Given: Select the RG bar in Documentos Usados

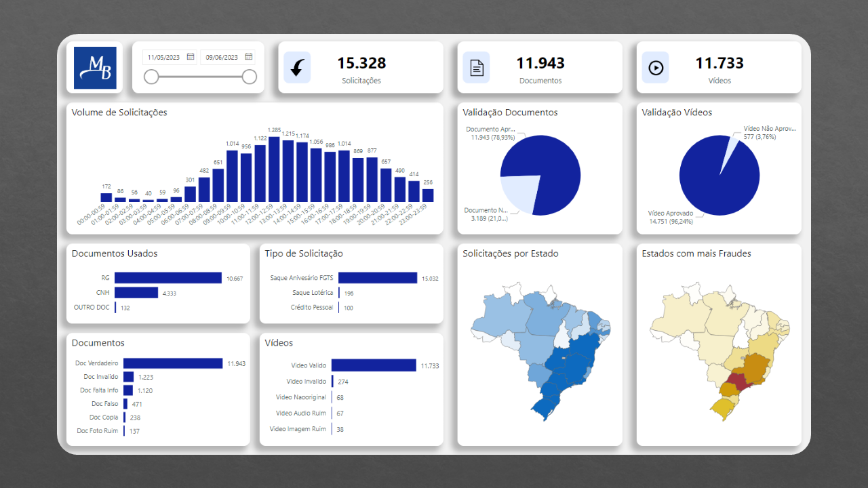Looking at the screenshot, I should (x=167, y=278).
